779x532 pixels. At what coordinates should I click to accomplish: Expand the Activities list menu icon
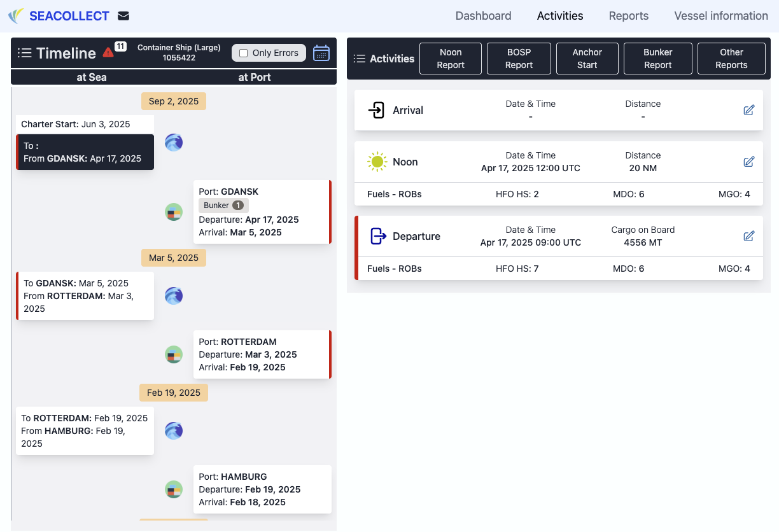(360, 59)
